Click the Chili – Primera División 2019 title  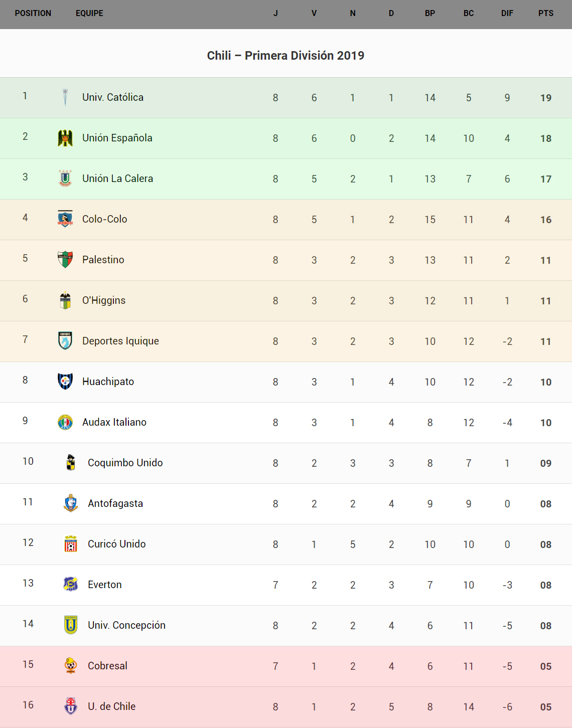click(x=285, y=56)
